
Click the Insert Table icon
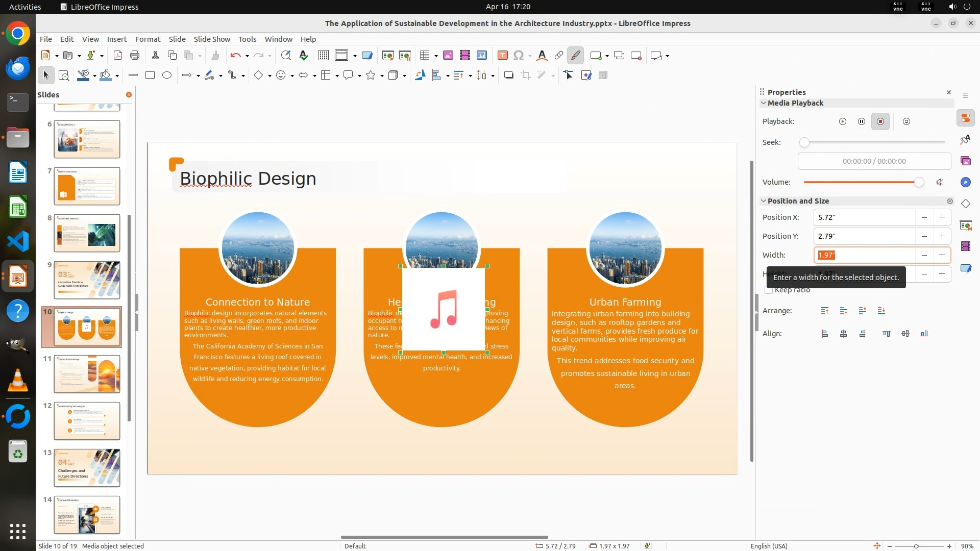pyautogui.click(x=424, y=56)
